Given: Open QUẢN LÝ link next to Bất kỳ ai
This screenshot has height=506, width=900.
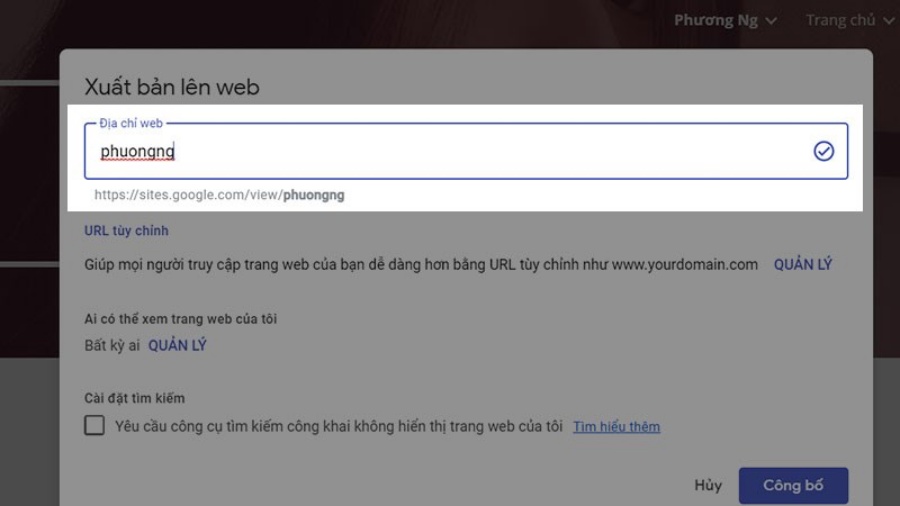Looking at the screenshot, I should [177, 345].
